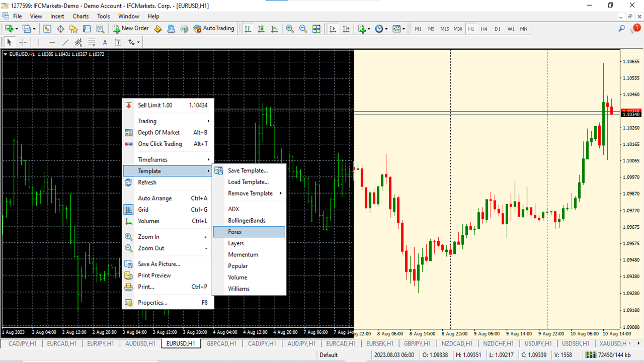
Task: Open the Charts menu
Action: click(80, 16)
